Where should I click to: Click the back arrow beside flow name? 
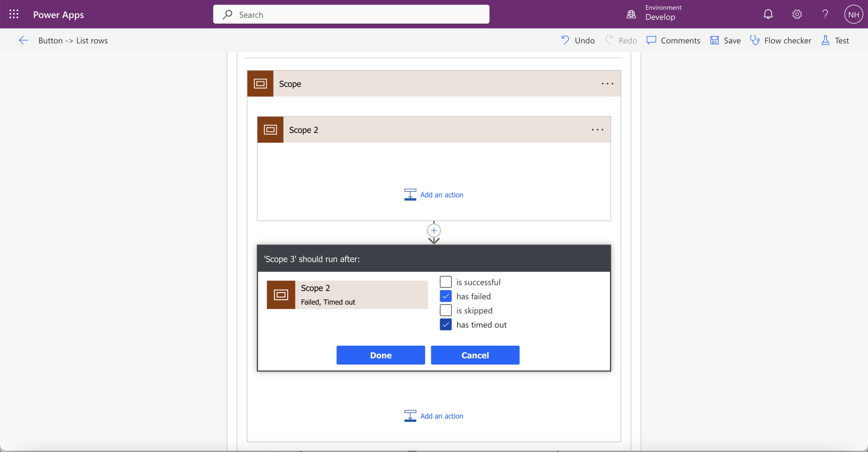(x=24, y=40)
